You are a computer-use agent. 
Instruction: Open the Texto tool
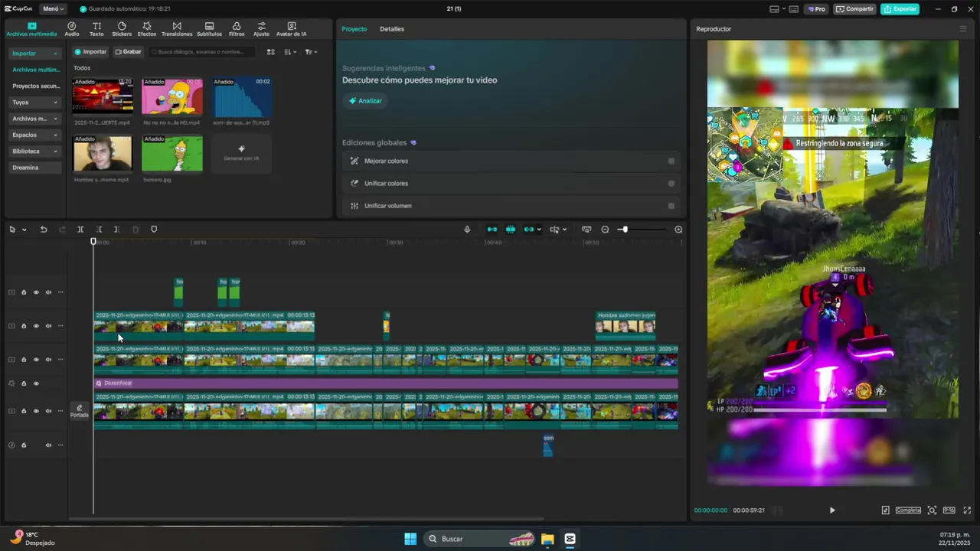coord(96,29)
